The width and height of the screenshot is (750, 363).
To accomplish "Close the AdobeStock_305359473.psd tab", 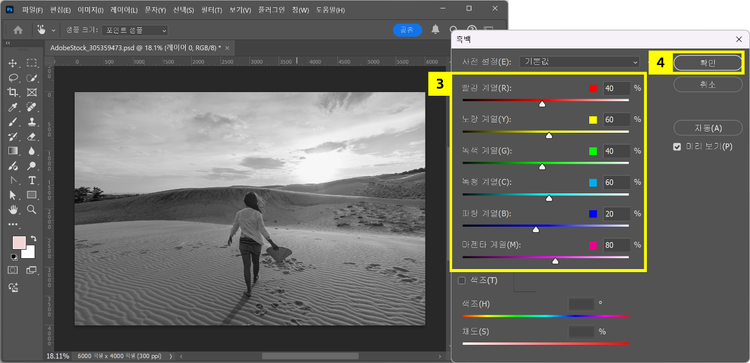I will click(227, 48).
